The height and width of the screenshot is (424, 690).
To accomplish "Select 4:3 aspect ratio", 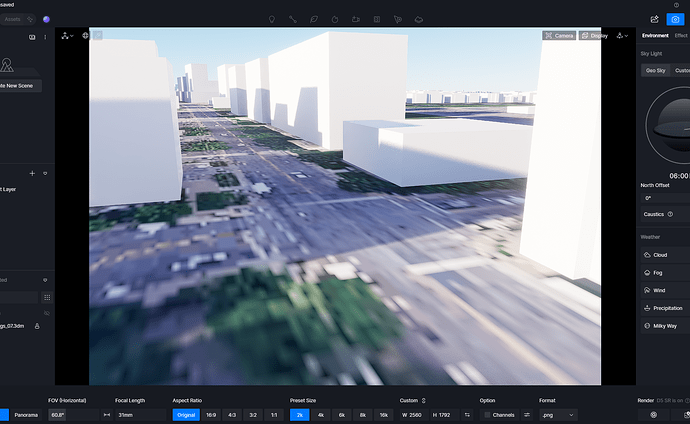I will 232,415.
